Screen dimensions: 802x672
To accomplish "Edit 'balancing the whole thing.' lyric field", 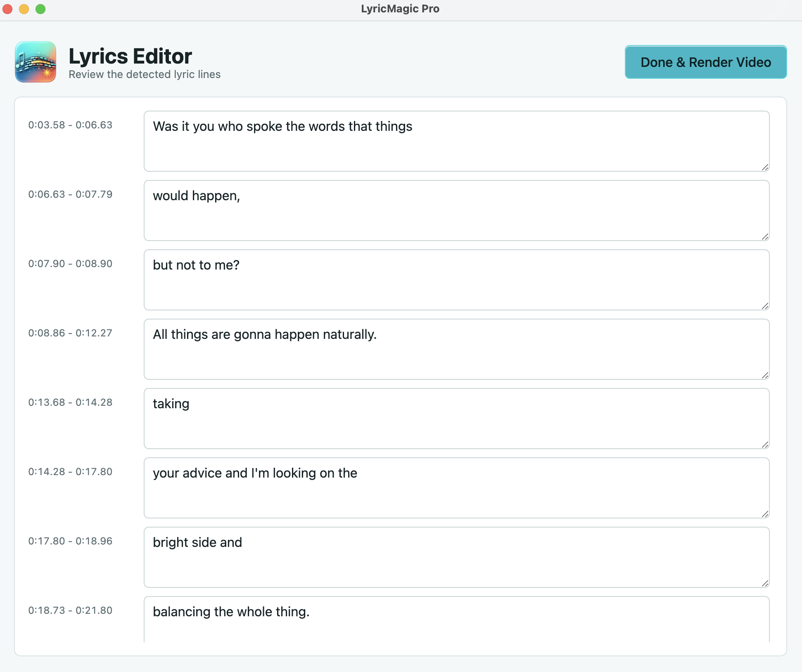I will point(456,619).
